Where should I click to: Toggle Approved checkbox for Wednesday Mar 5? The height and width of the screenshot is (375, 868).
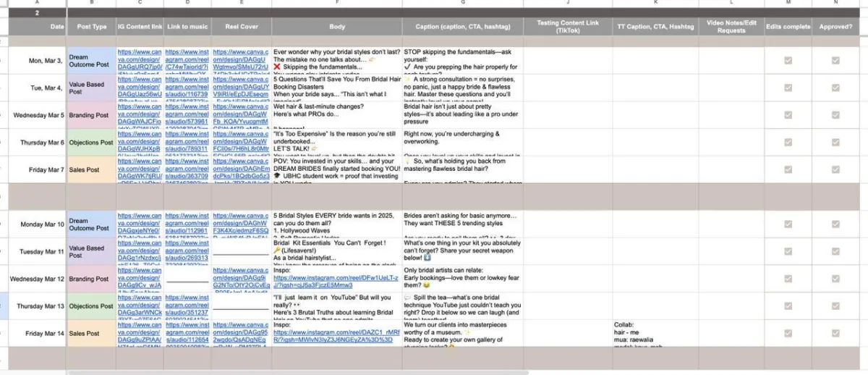[835, 115]
